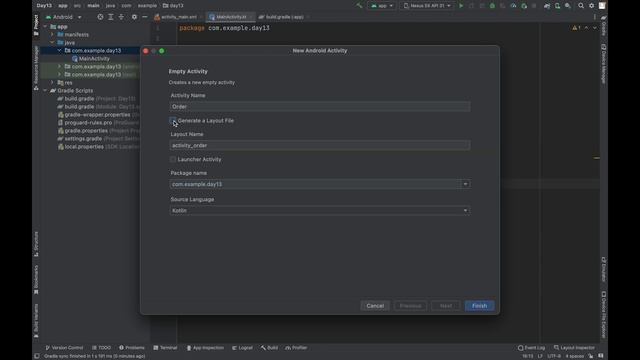Image resolution: width=640 pixels, height=360 pixels.
Task: Run the app with the green play icon
Action: [x=461, y=6]
